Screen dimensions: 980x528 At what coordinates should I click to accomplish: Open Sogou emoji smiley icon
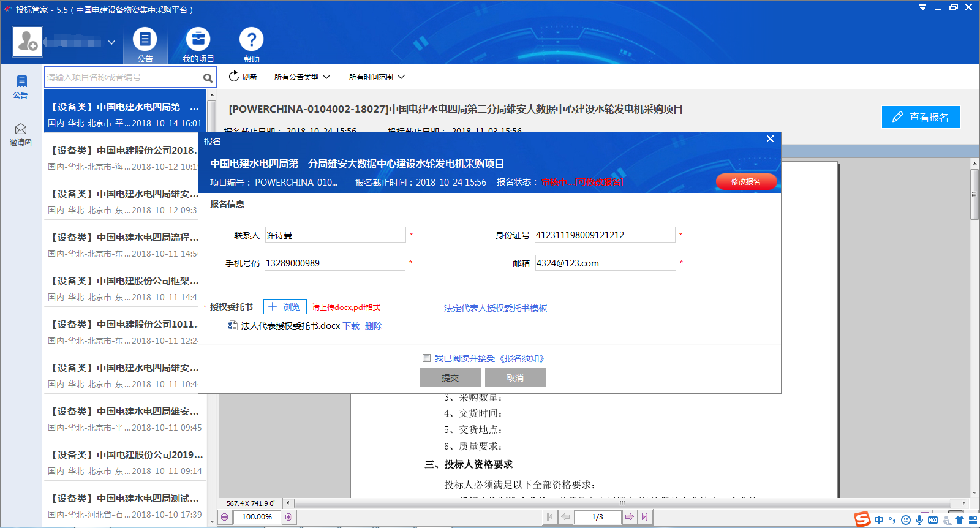pyautogui.click(x=906, y=520)
